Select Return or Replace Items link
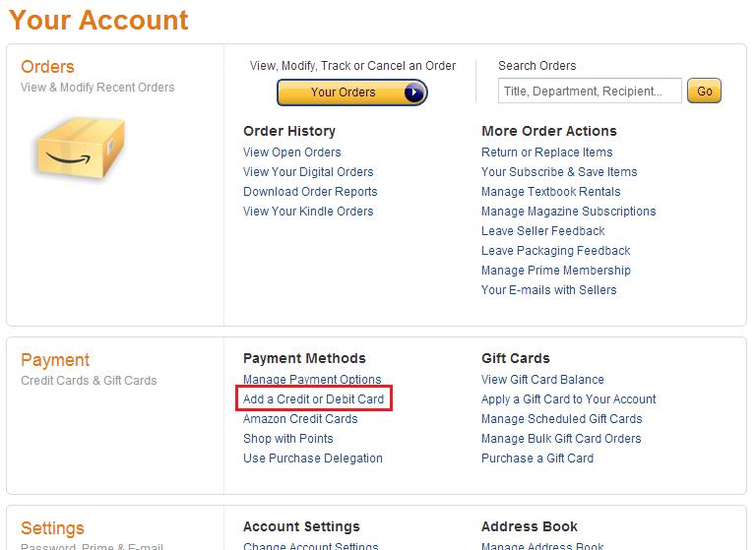Image resolution: width=756 pixels, height=550 pixels. [546, 153]
